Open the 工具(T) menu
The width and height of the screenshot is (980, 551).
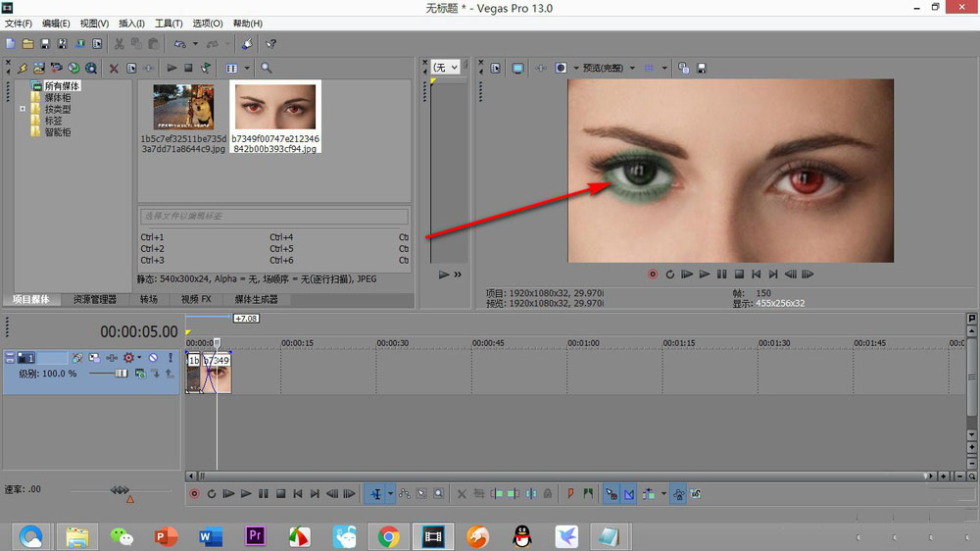(x=169, y=24)
